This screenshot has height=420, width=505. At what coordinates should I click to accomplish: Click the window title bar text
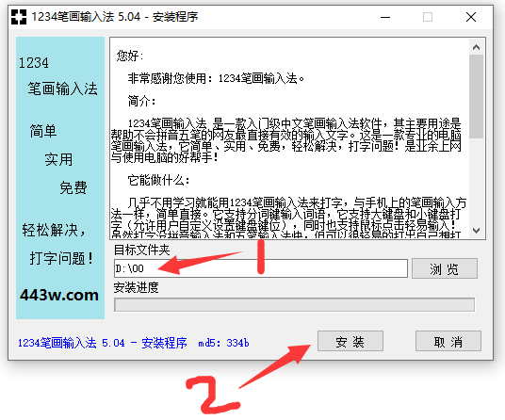click(x=115, y=17)
